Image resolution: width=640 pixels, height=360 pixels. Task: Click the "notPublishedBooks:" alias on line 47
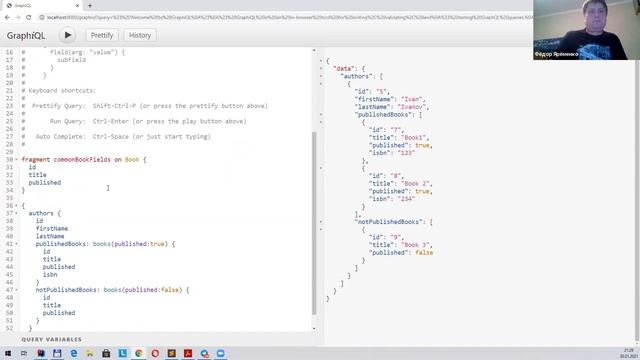point(68,290)
